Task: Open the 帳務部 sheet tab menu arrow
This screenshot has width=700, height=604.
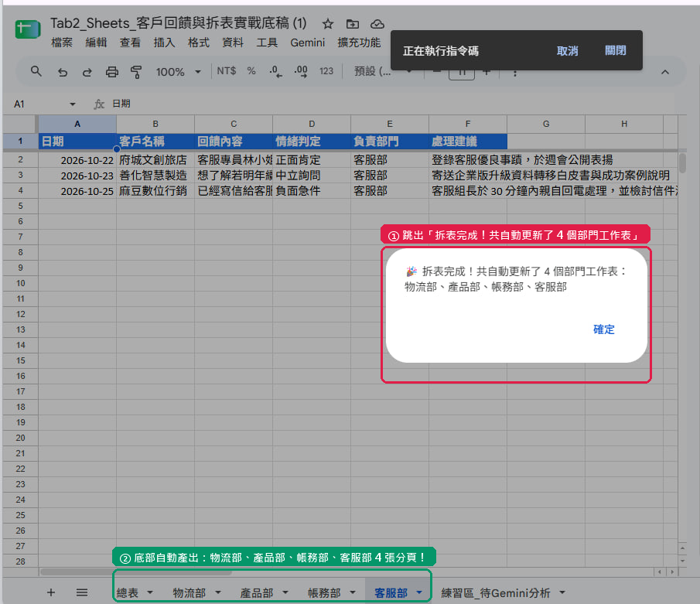Action: tap(353, 592)
